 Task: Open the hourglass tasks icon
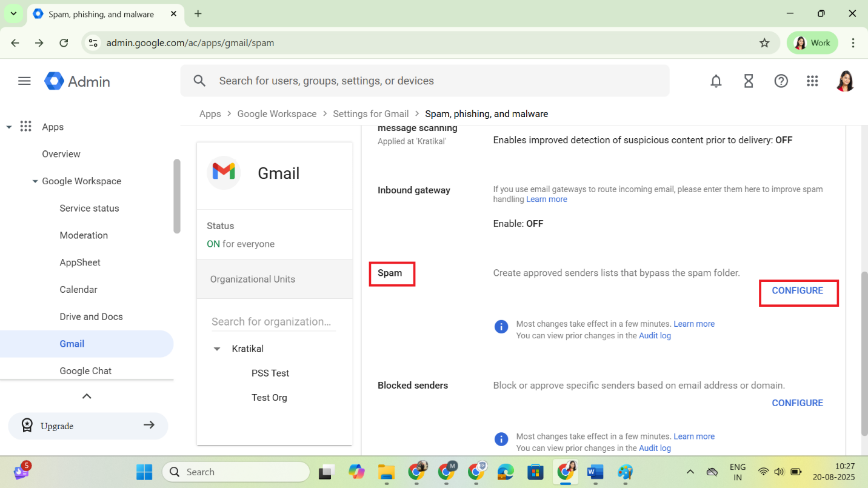[749, 81]
